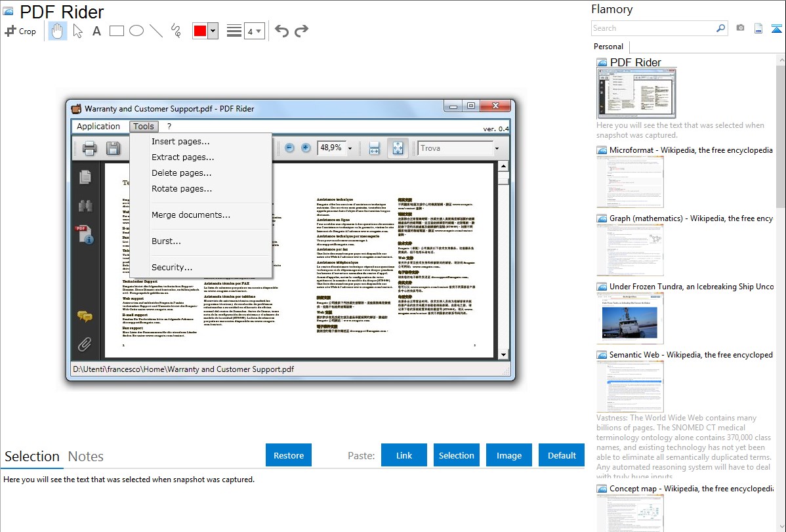Undo the last annotation
Viewport: 786px width, 532px height.
click(281, 31)
